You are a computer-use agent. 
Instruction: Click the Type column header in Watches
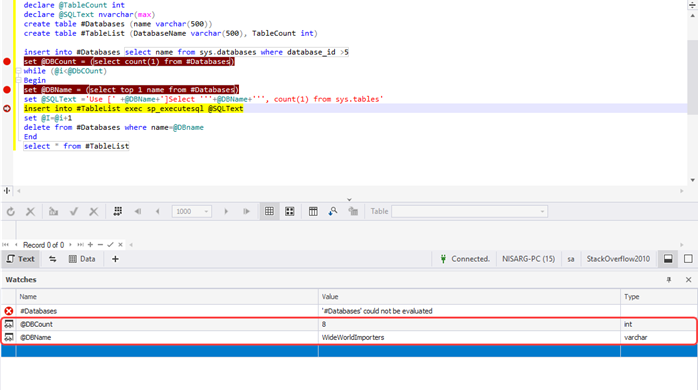[x=659, y=297]
